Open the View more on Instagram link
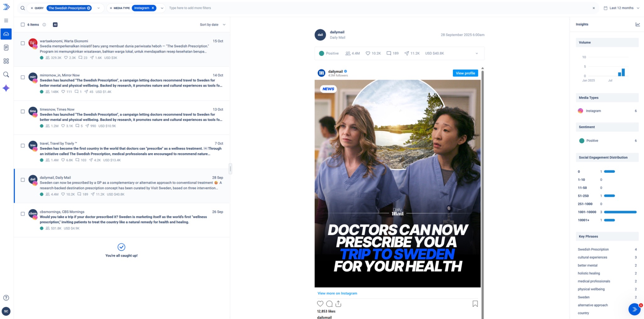644x319 pixels. click(337, 293)
